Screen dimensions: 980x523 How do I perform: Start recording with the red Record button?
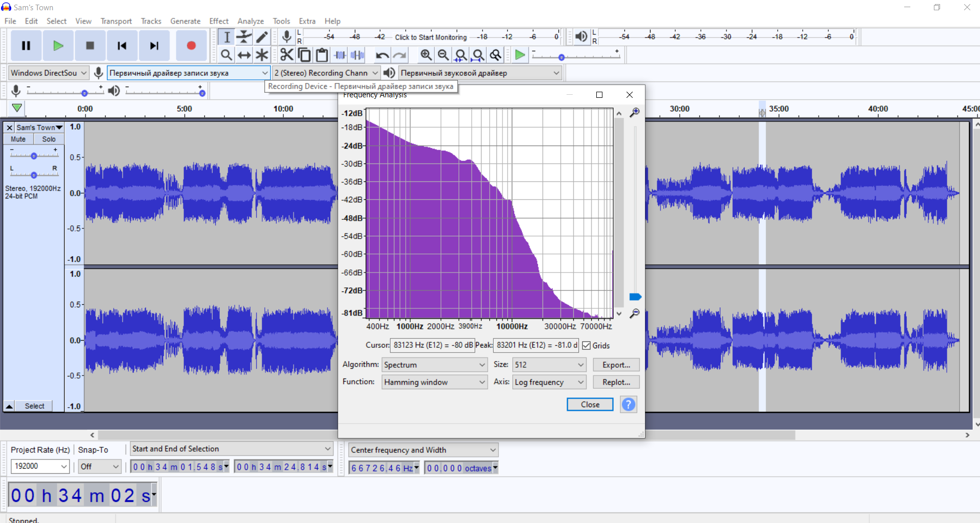pos(191,46)
